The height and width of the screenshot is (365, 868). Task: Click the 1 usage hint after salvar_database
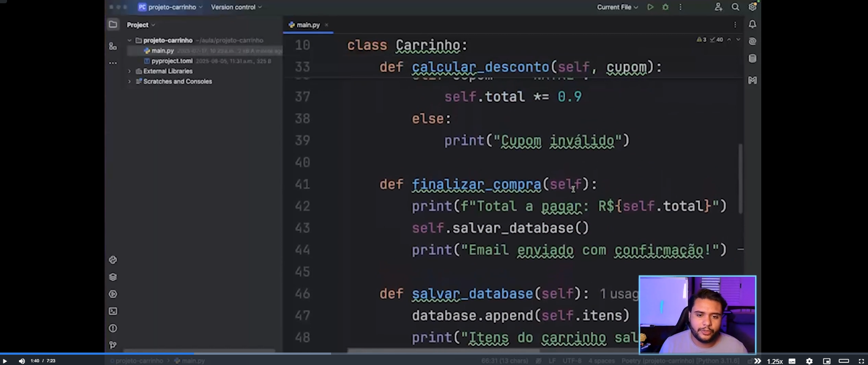619,294
